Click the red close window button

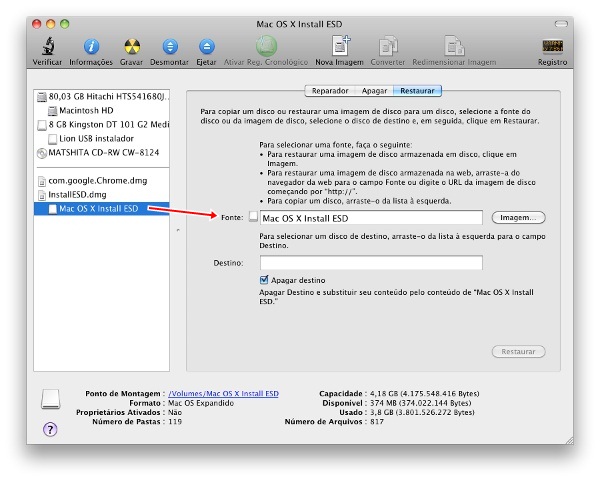click(x=37, y=24)
